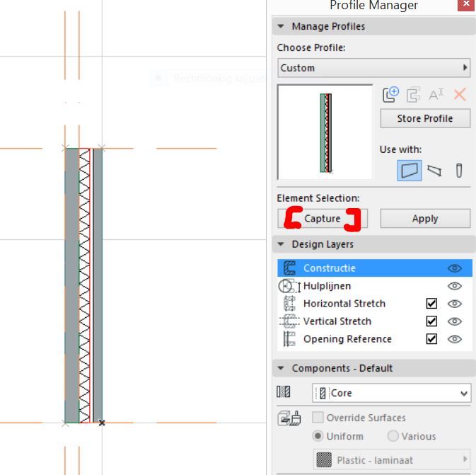Select the Constructie layer row
This screenshot has height=475, width=476.
[x=375, y=268]
